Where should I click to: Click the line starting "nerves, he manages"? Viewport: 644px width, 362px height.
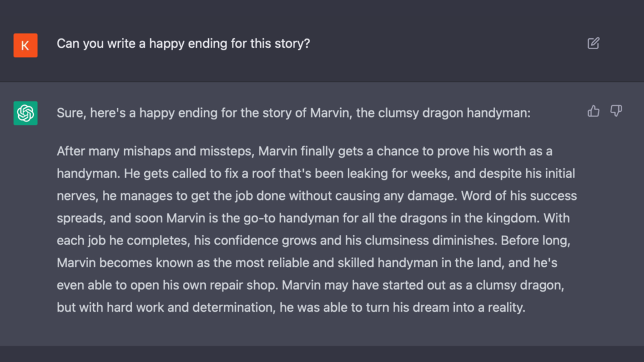click(317, 195)
